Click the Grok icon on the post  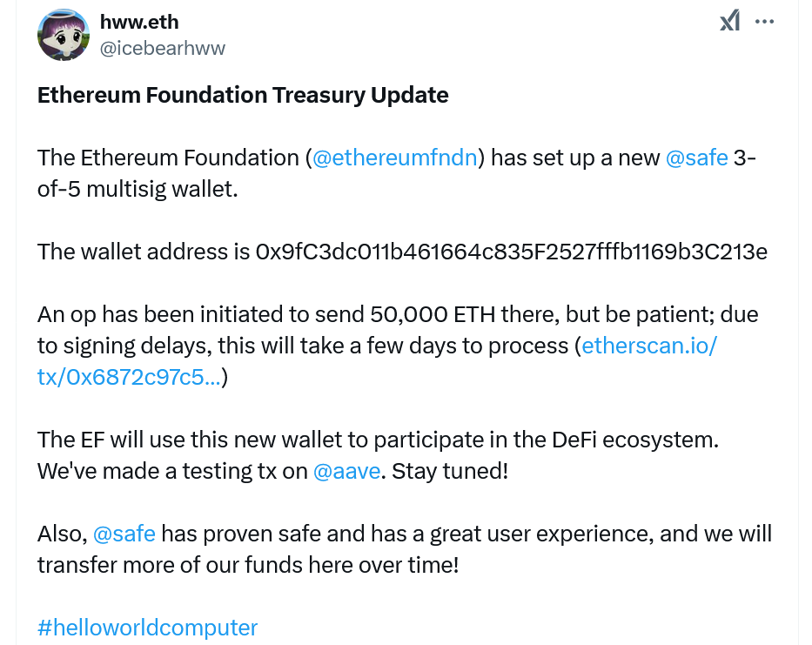[x=729, y=22]
